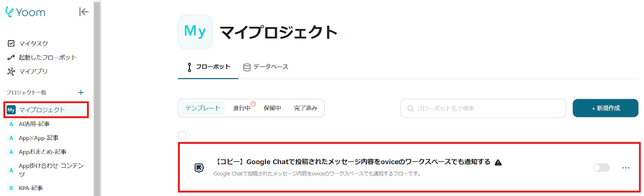Collapse the sidebar with the arrow icon
Viewport: 644px width, 196px height.
[x=84, y=12]
